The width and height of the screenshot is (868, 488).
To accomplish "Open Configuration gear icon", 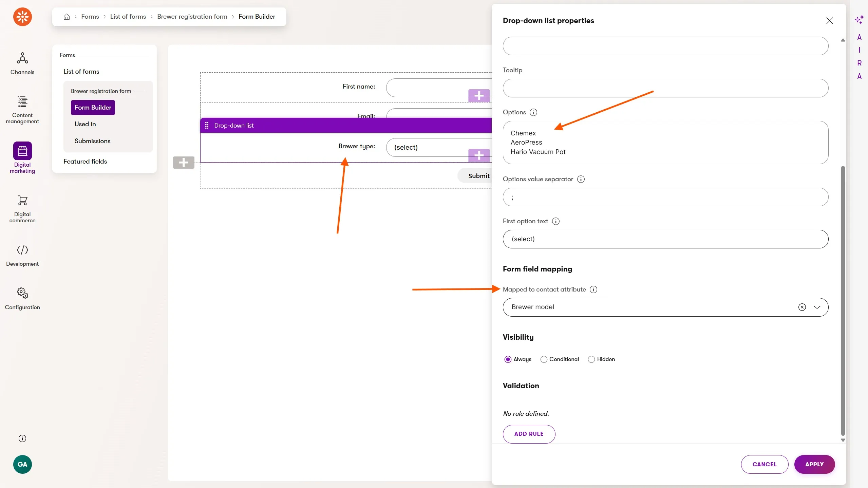I will tap(22, 293).
